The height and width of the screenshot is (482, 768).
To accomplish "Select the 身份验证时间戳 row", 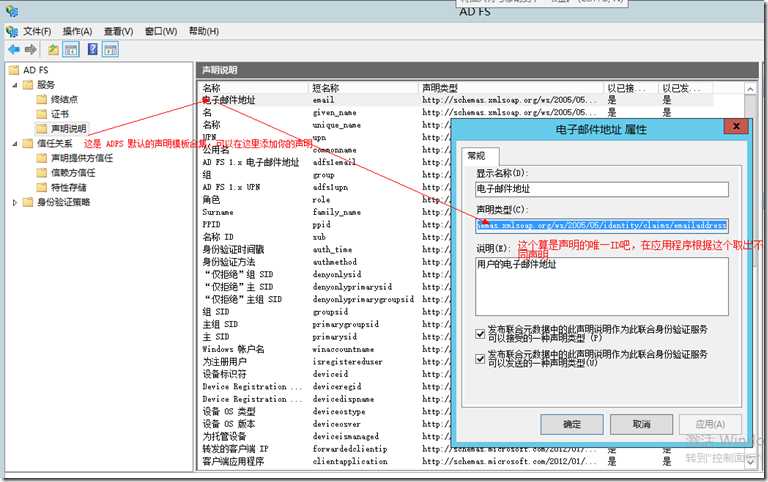I will [325, 249].
